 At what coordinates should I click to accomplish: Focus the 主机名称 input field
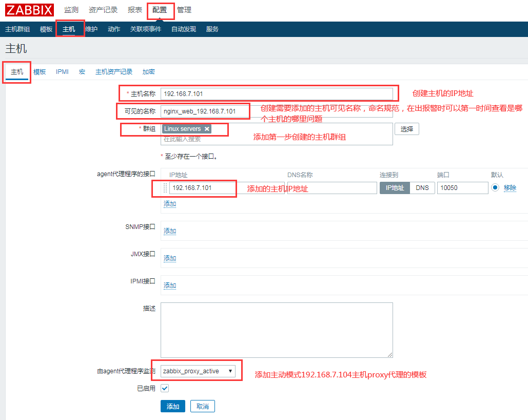click(x=277, y=94)
